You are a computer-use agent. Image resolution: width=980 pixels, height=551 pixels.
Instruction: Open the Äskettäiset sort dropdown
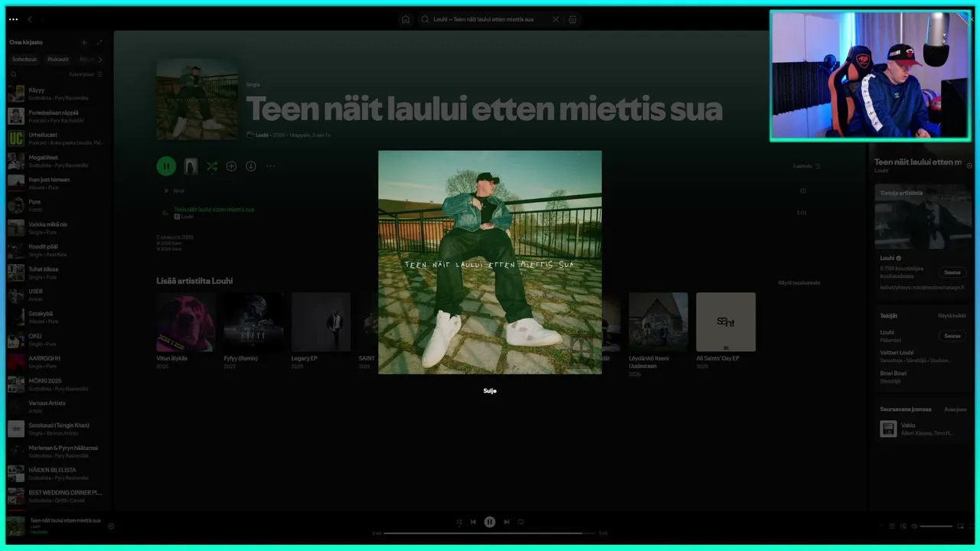coord(85,74)
